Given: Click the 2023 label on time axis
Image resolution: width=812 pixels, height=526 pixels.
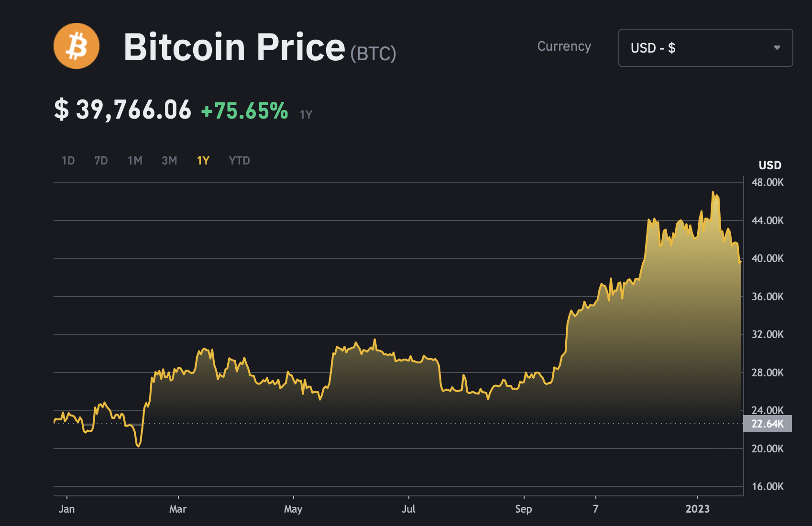Looking at the screenshot, I should pos(697,509).
